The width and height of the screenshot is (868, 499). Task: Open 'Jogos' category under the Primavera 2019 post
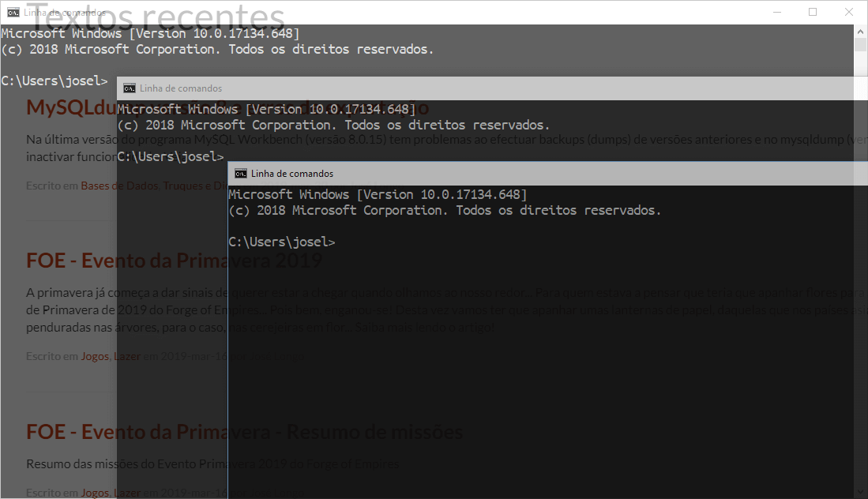pos(94,356)
